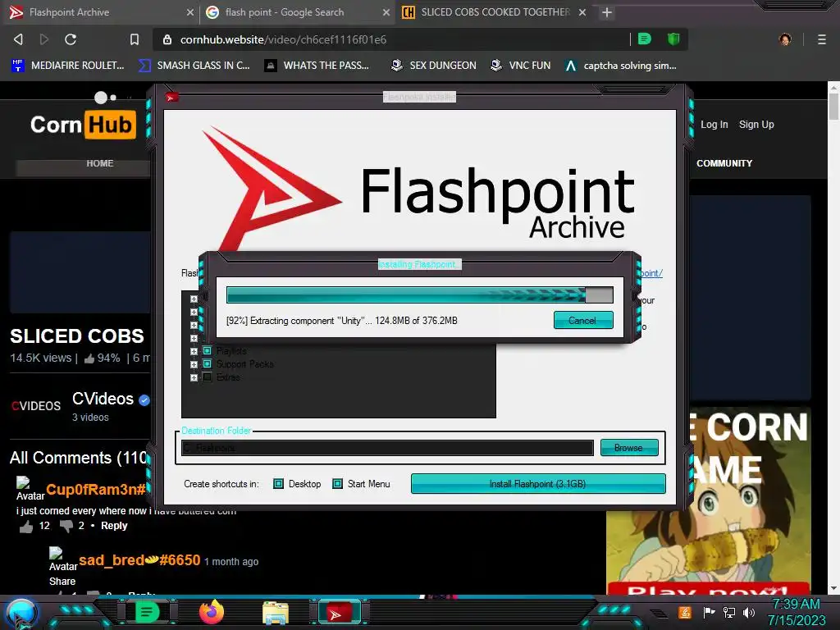The height and width of the screenshot is (630, 840).
Task: Reload the page with the refresh icon
Action: [71, 39]
